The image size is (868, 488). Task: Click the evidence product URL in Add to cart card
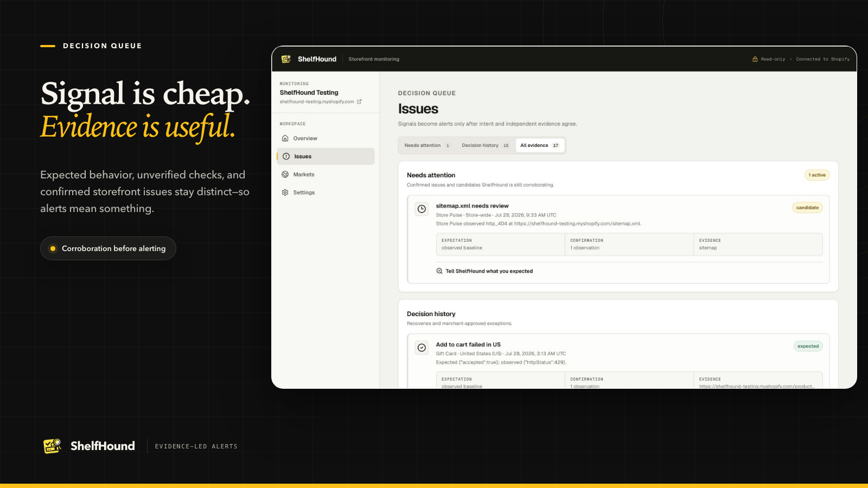pos(756,387)
